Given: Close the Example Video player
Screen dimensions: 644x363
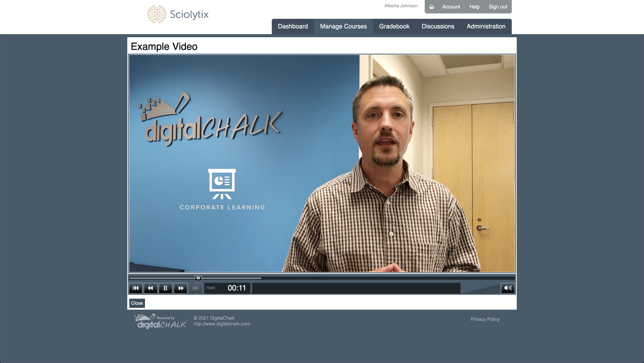Looking at the screenshot, I should pos(136,303).
